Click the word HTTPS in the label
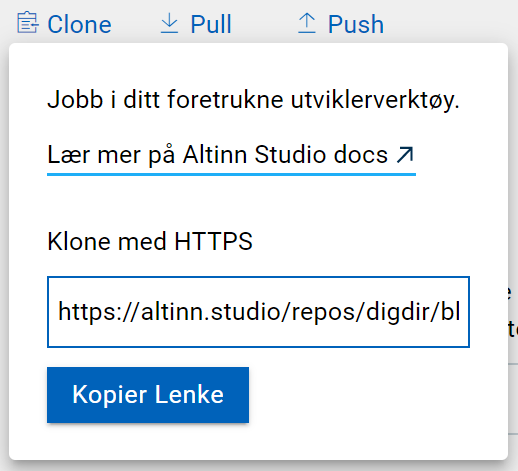 [x=214, y=241]
